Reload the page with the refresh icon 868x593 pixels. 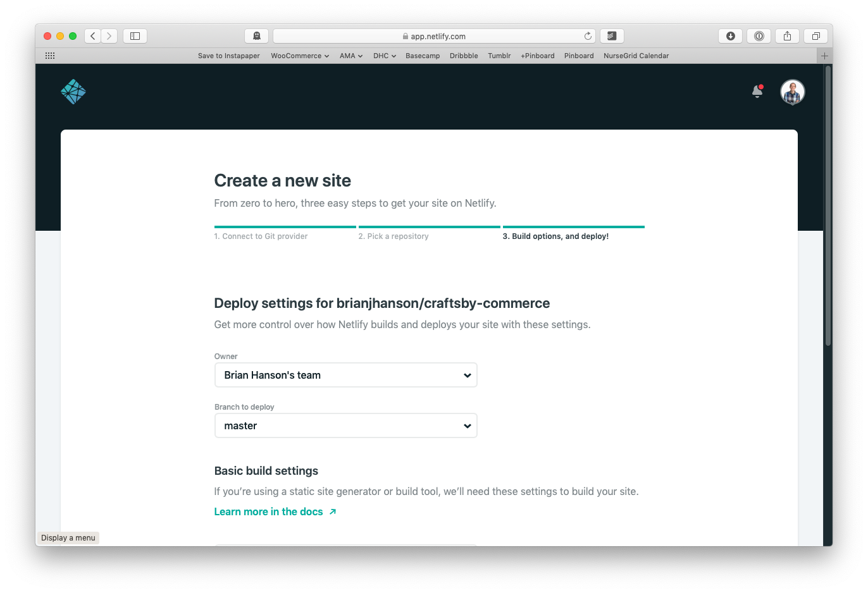(x=588, y=36)
